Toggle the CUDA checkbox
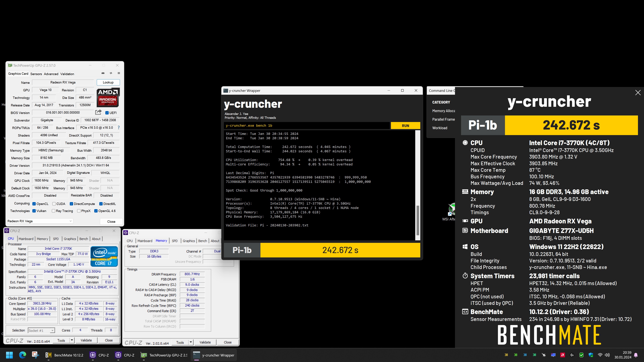This screenshot has width=644, height=362. point(54,204)
